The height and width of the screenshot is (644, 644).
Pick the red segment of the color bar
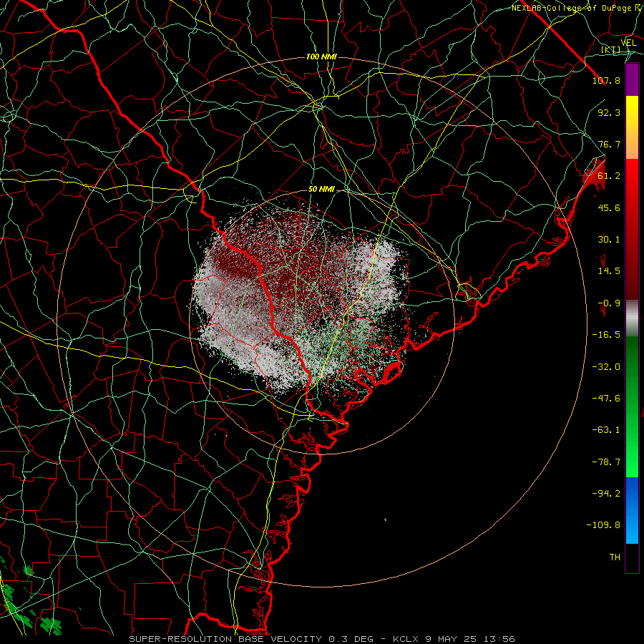coord(632,229)
